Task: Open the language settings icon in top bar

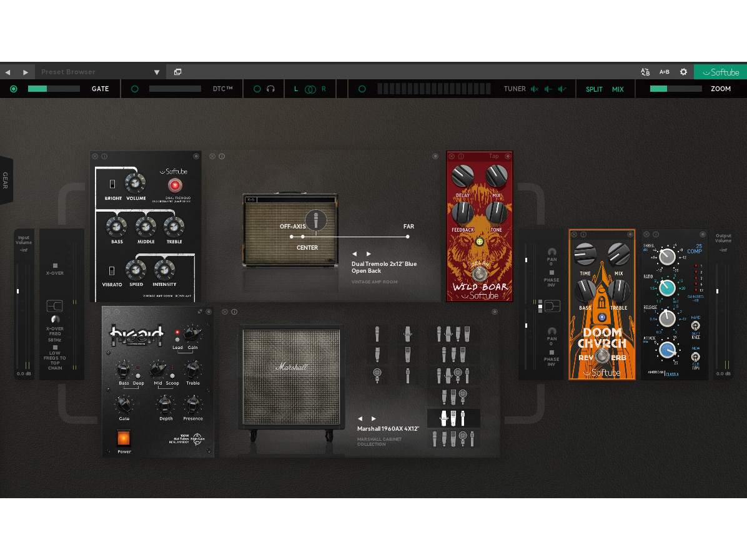Action: (x=646, y=72)
